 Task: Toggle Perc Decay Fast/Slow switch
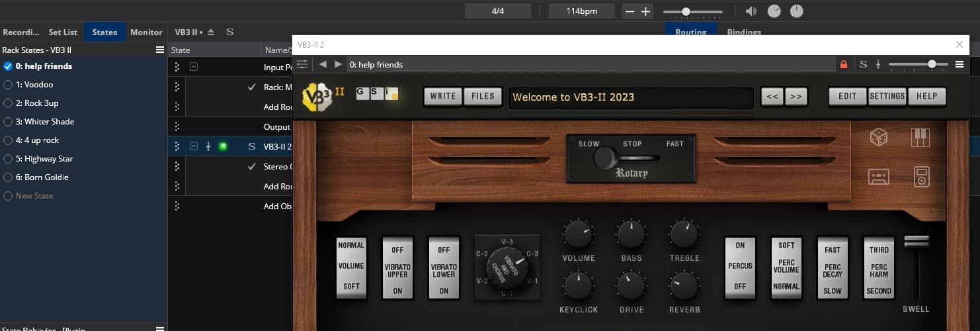pyautogui.click(x=833, y=267)
